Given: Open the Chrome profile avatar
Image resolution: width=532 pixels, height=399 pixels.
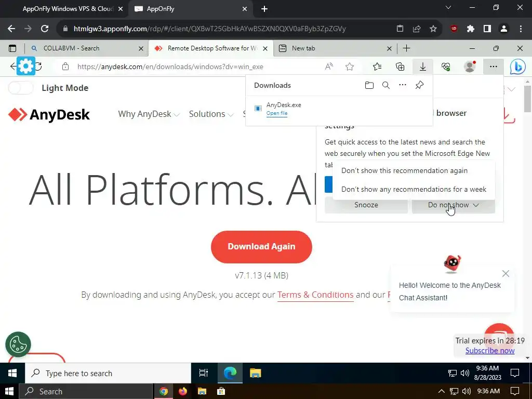Looking at the screenshot, I should pos(504,29).
